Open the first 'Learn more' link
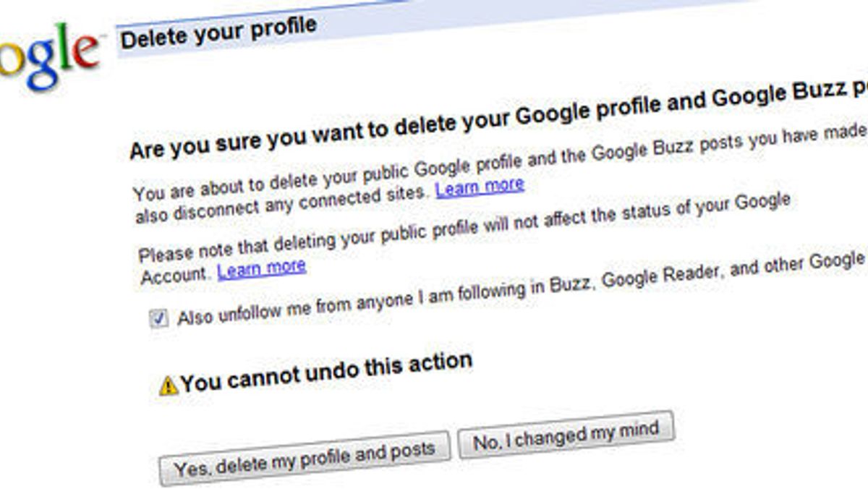The width and height of the screenshot is (868, 489). coord(480,187)
